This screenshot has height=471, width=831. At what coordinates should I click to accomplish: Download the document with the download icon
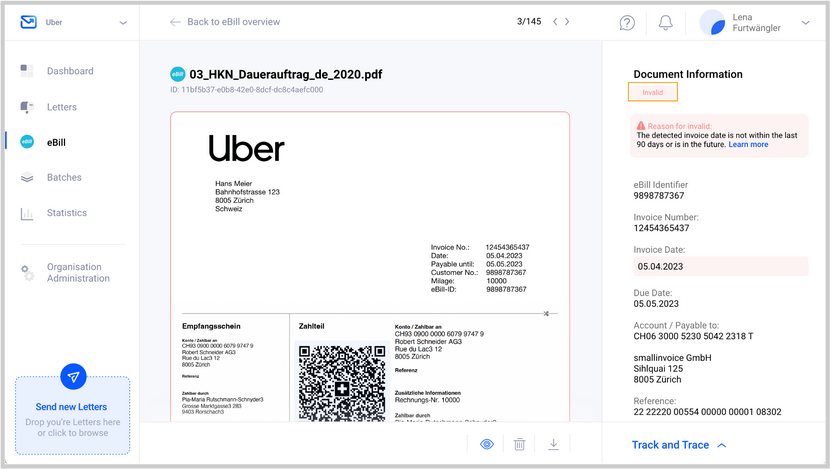553,444
